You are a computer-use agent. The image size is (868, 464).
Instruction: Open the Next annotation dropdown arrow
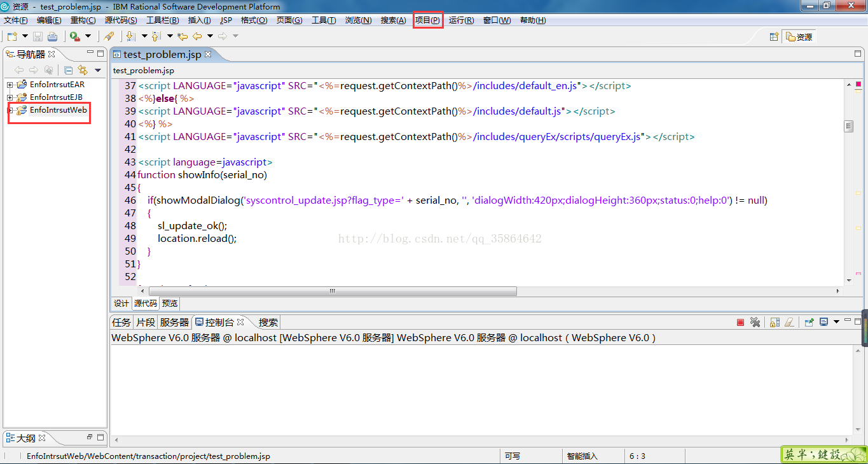click(144, 36)
